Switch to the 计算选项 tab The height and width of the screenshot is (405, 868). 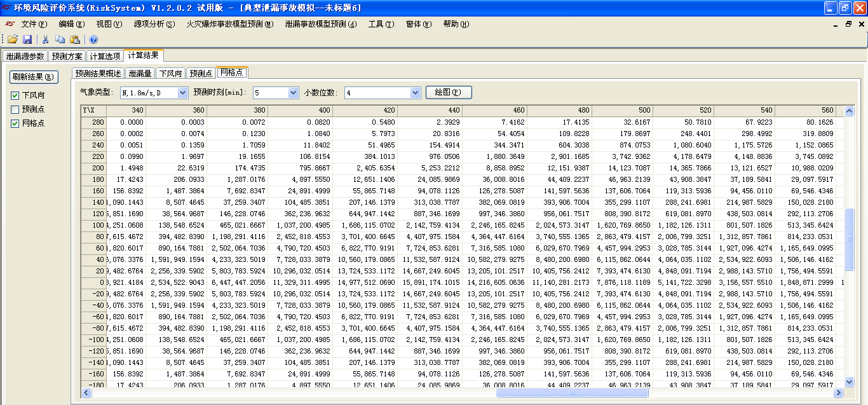click(x=104, y=57)
